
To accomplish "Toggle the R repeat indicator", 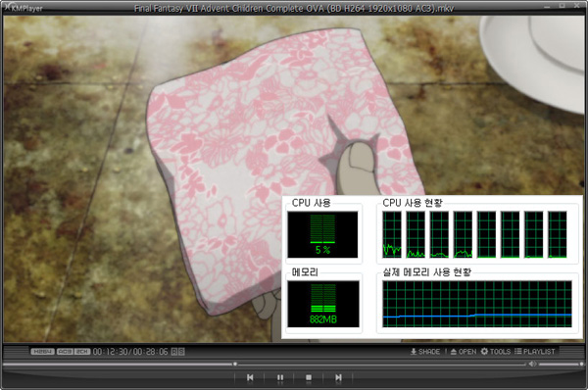I will pos(174,352).
